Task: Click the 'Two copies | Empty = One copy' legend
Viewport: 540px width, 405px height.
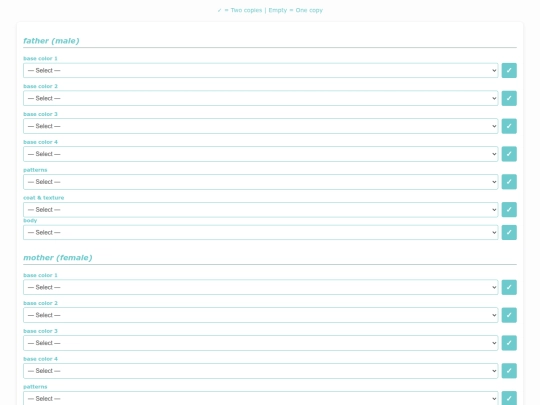Action: click(x=270, y=10)
